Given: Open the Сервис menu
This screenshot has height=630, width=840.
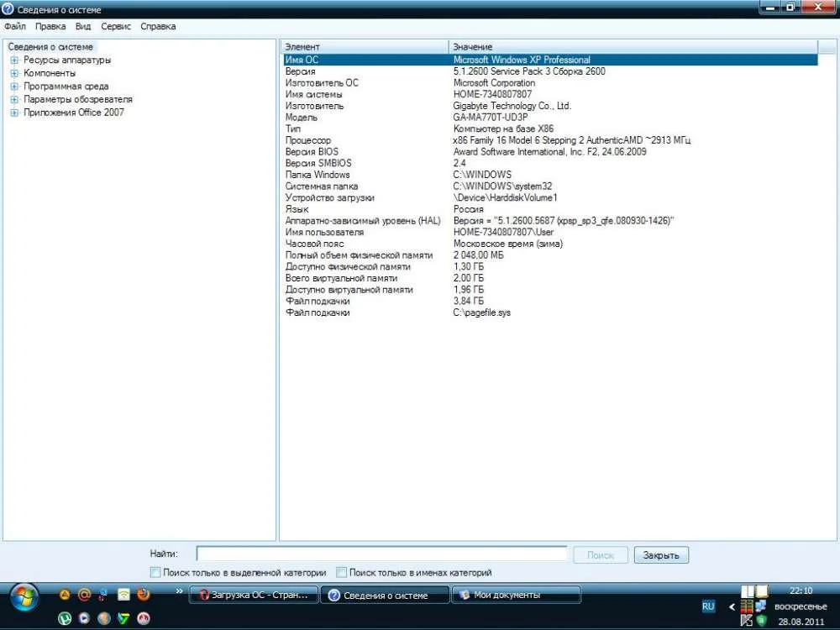Looking at the screenshot, I should point(116,26).
